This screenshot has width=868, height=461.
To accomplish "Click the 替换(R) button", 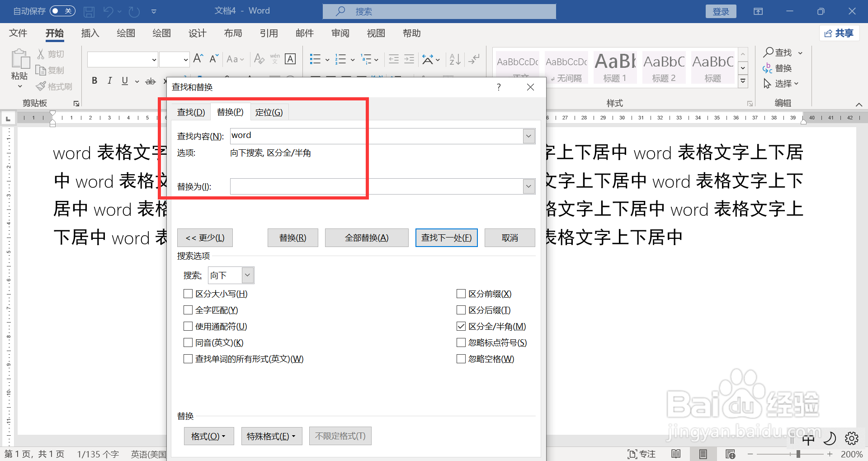I will pyautogui.click(x=293, y=238).
